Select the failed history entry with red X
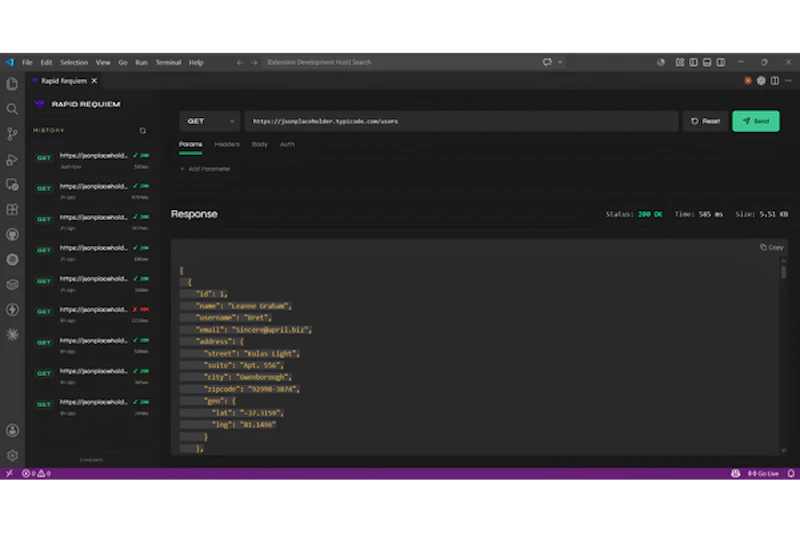Image resolution: width=800 pixels, height=533 pixels. tap(92, 314)
